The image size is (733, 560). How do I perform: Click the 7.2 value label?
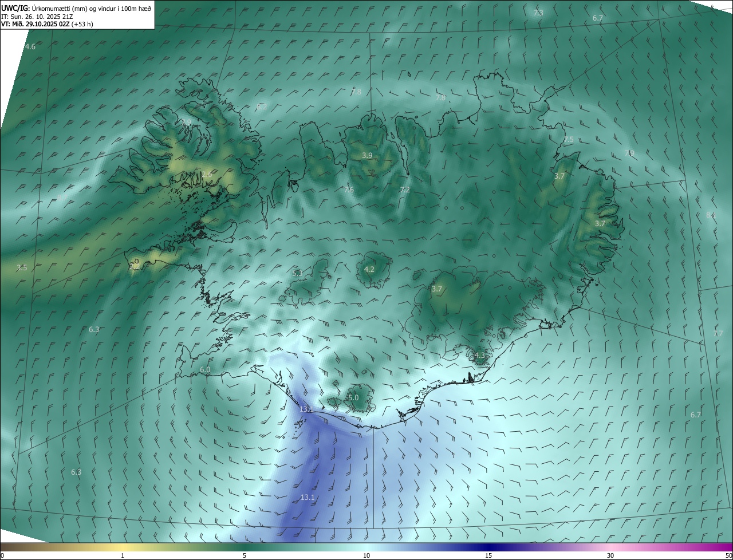click(404, 190)
